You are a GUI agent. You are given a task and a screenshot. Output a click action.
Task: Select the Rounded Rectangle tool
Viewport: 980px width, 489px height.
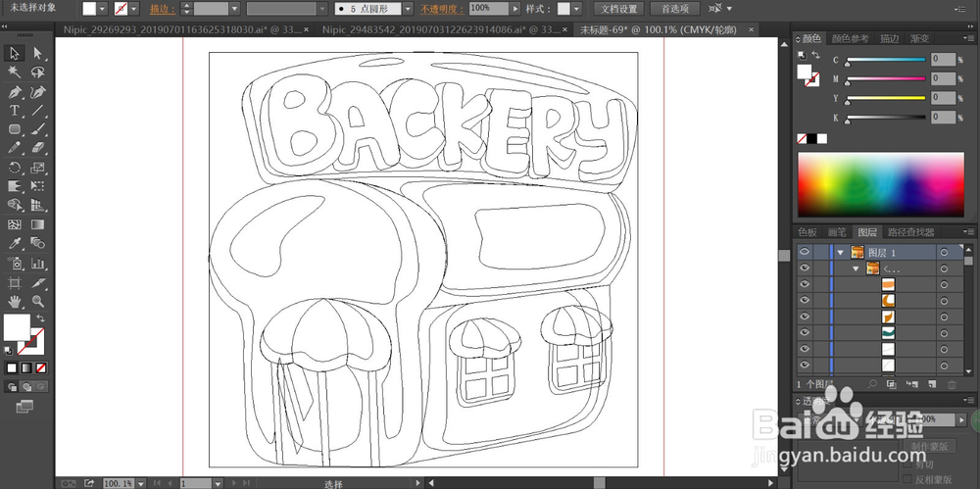coord(15,129)
